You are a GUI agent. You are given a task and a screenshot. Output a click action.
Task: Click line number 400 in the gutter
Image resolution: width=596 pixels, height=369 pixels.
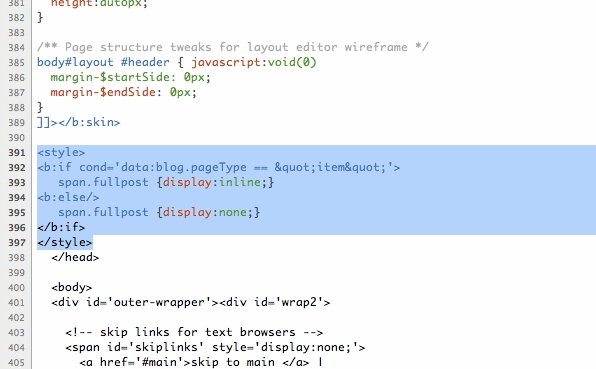pyautogui.click(x=16, y=288)
